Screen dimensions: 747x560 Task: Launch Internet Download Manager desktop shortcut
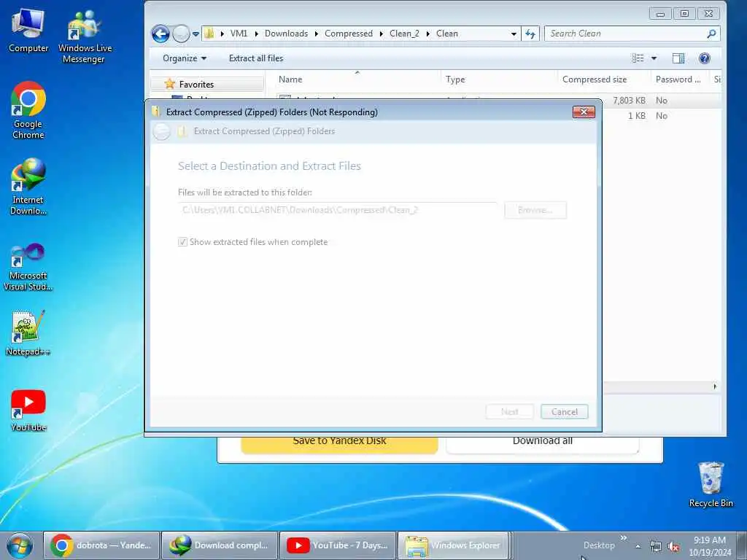point(28,186)
